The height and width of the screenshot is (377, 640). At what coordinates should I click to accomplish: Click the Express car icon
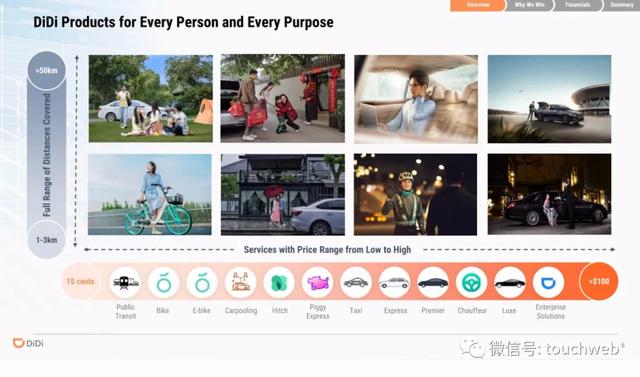click(394, 282)
